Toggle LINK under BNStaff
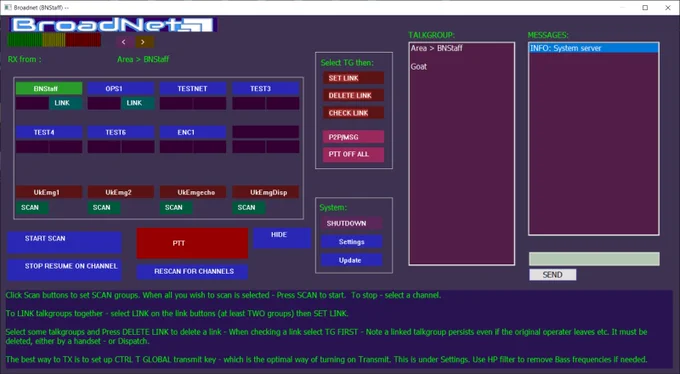The height and width of the screenshot is (374, 680). point(65,103)
